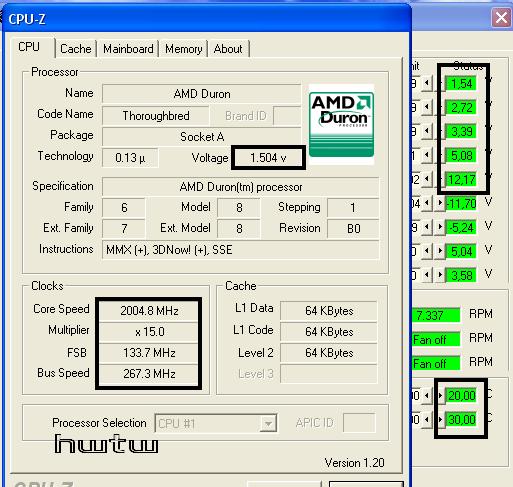Click the 7.337 RPM fan speed readout
The width and height of the screenshot is (513, 487).
pyautogui.click(x=436, y=315)
